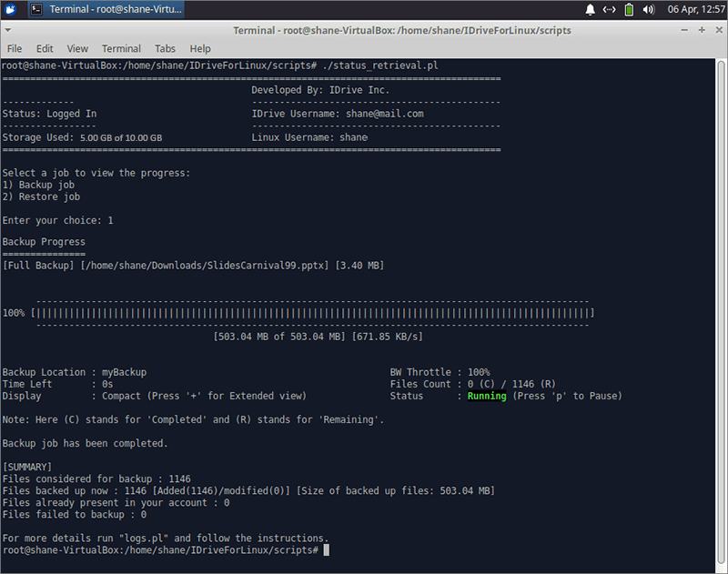The height and width of the screenshot is (574, 728).
Task: Open the Xfce applications menu icon
Action: point(10,9)
